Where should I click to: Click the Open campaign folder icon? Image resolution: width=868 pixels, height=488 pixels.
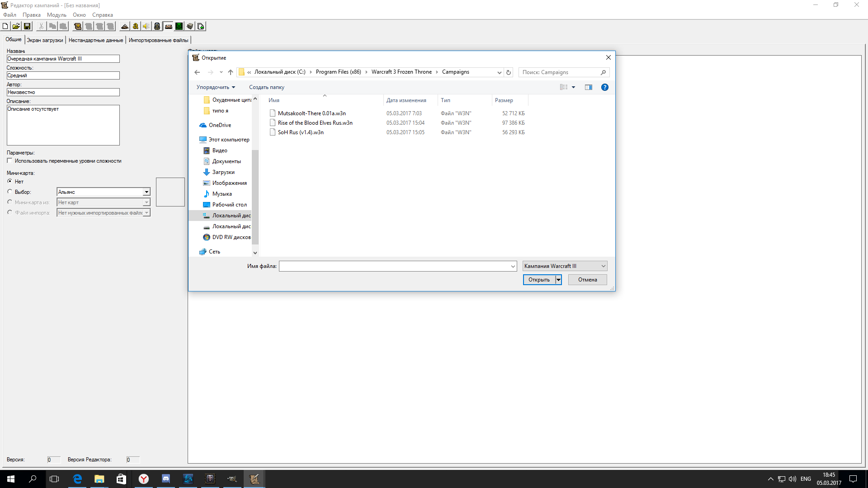[16, 26]
